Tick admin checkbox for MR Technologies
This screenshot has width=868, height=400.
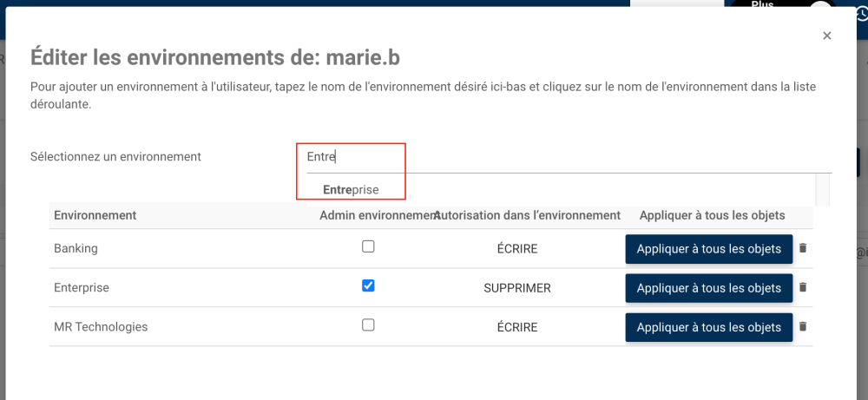(x=368, y=325)
